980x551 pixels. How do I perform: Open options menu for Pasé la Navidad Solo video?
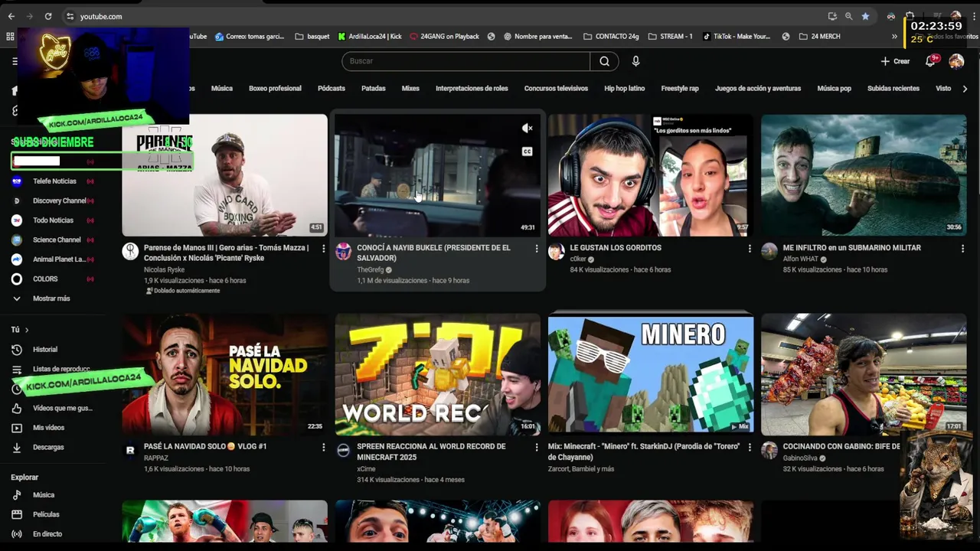pos(323,447)
